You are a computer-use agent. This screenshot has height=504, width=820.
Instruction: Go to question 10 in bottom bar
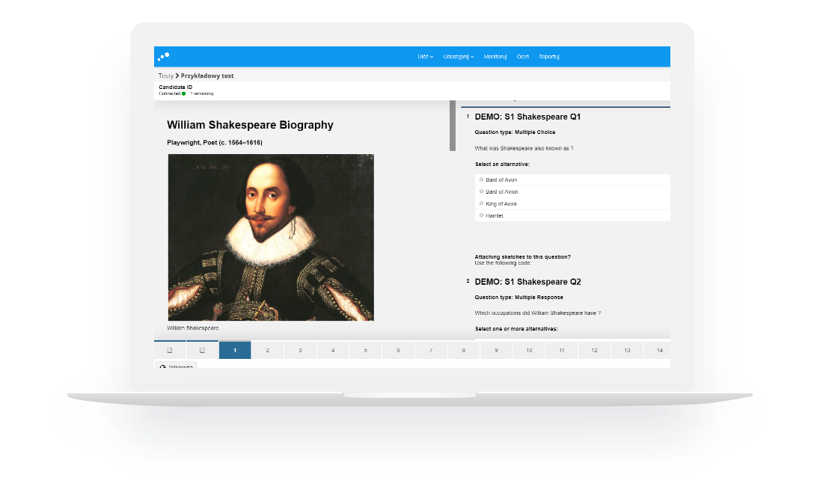click(528, 350)
